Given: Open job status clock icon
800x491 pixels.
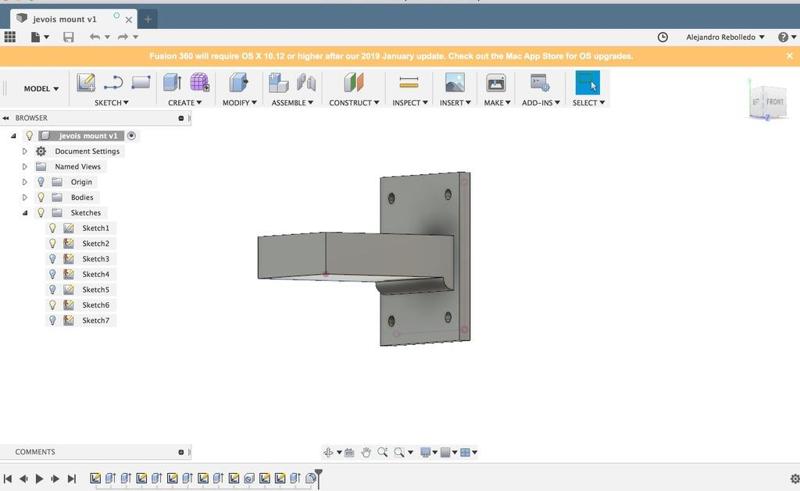Looking at the screenshot, I should 663,37.
